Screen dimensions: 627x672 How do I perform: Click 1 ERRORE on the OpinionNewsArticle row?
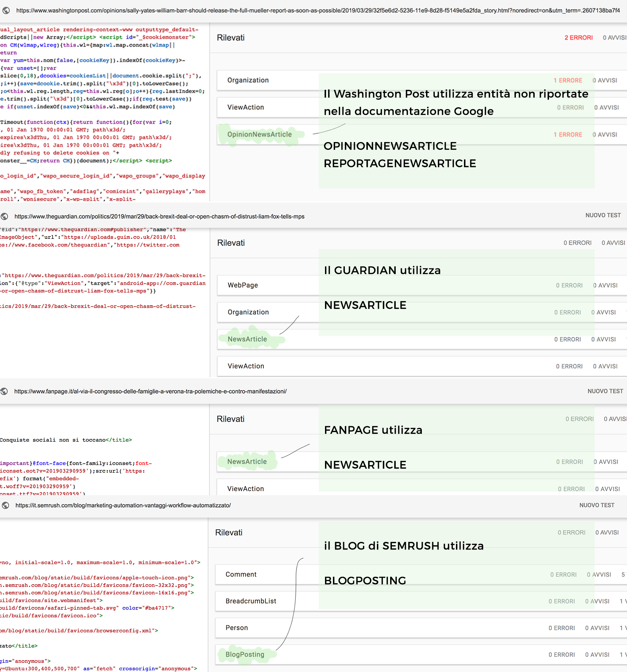(x=568, y=135)
